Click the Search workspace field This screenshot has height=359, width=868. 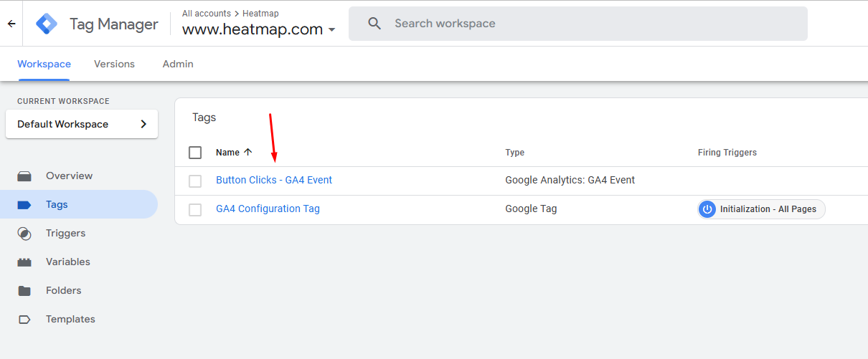[578, 24]
